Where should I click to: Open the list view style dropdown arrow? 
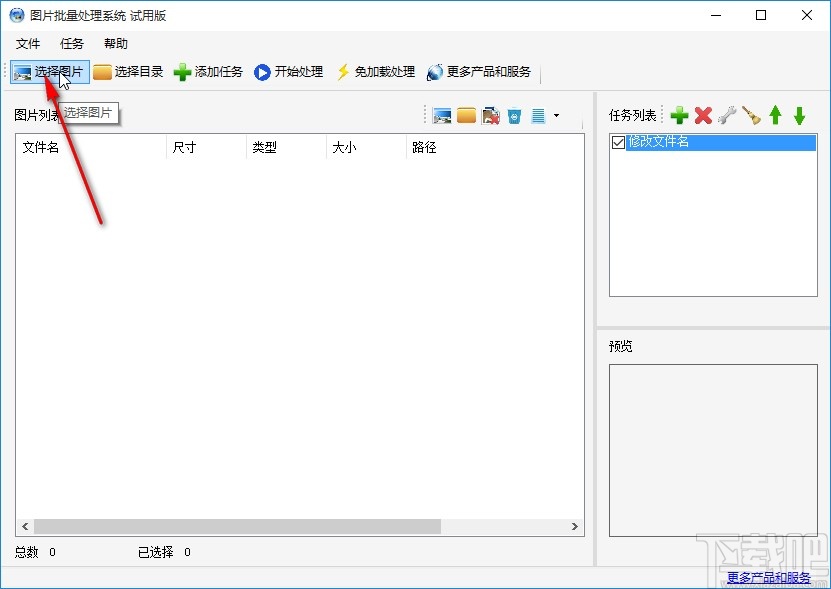tap(557, 115)
